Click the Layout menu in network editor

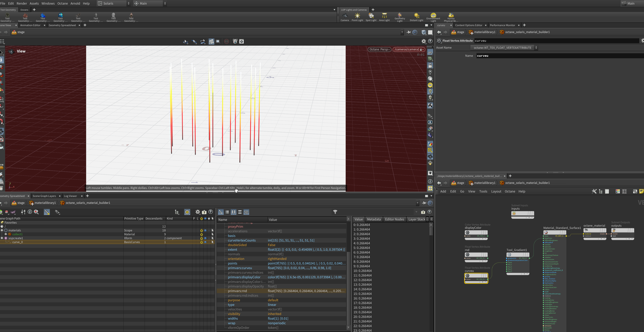click(x=496, y=191)
